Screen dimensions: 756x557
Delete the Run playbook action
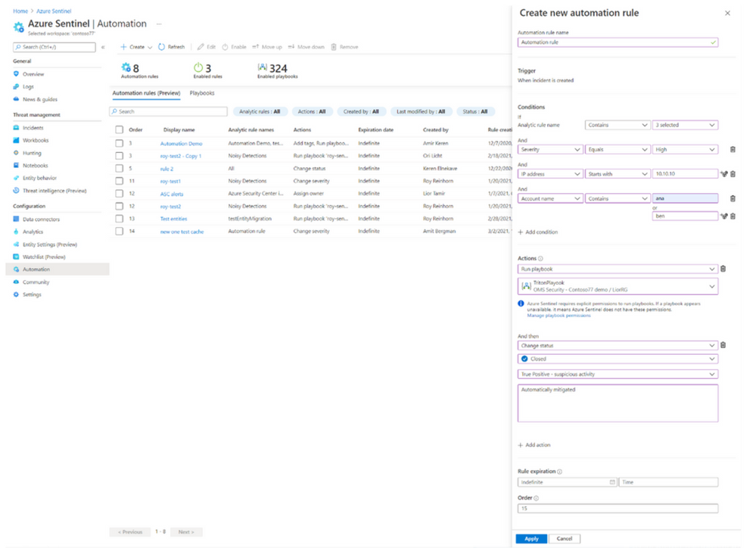pyautogui.click(x=723, y=269)
